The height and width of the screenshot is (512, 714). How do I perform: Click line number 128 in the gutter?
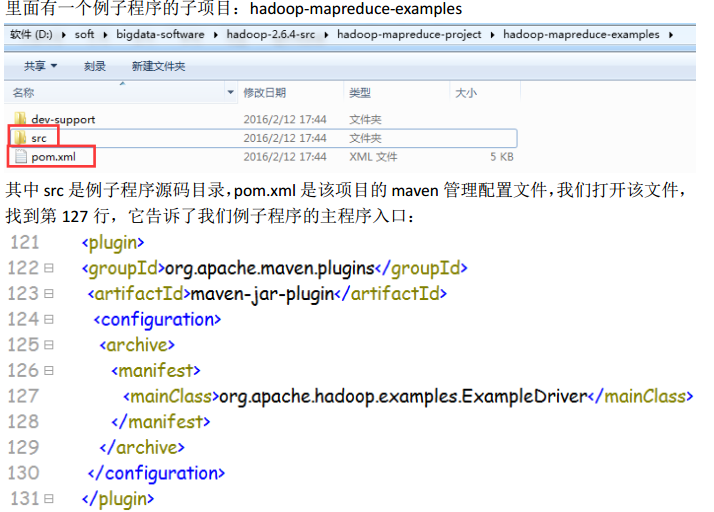tap(23, 422)
